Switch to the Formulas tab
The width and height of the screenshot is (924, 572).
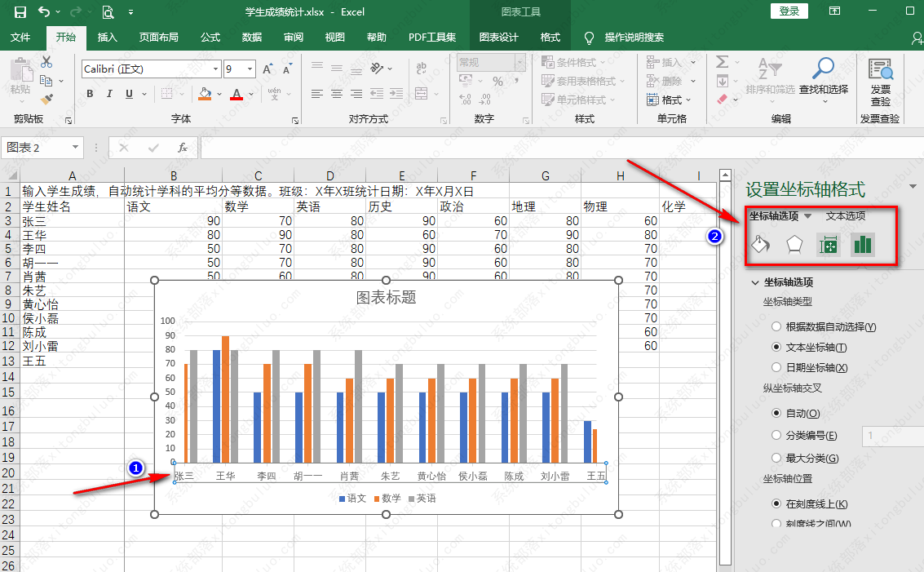(x=210, y=38)
